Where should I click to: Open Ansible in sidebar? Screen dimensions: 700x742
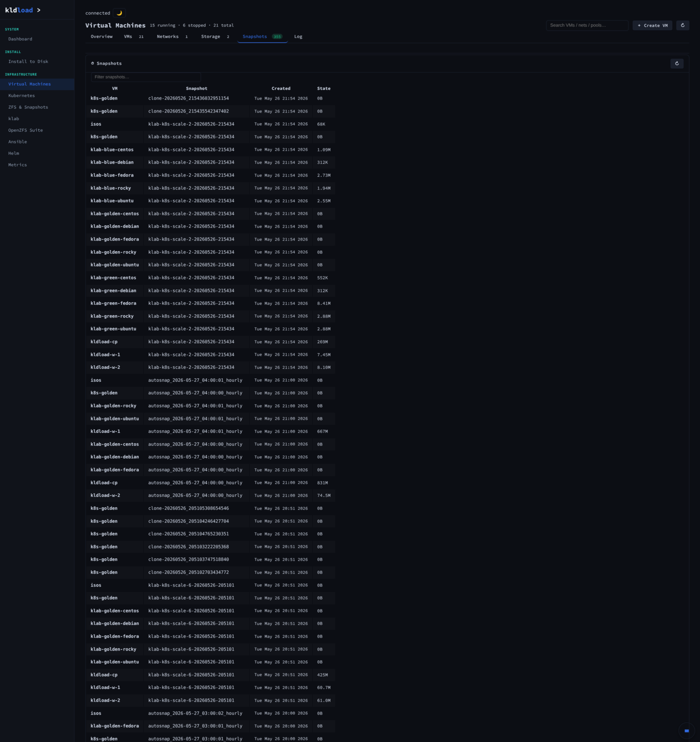37,142
